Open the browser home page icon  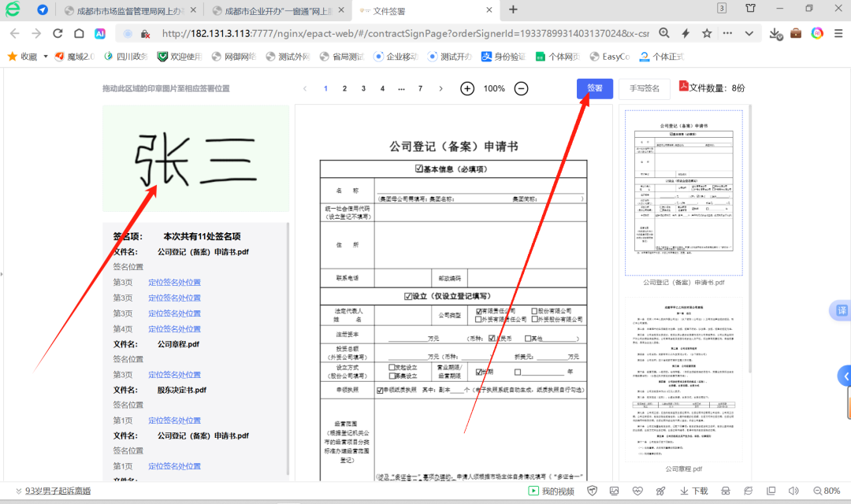[x=80, y=34]
